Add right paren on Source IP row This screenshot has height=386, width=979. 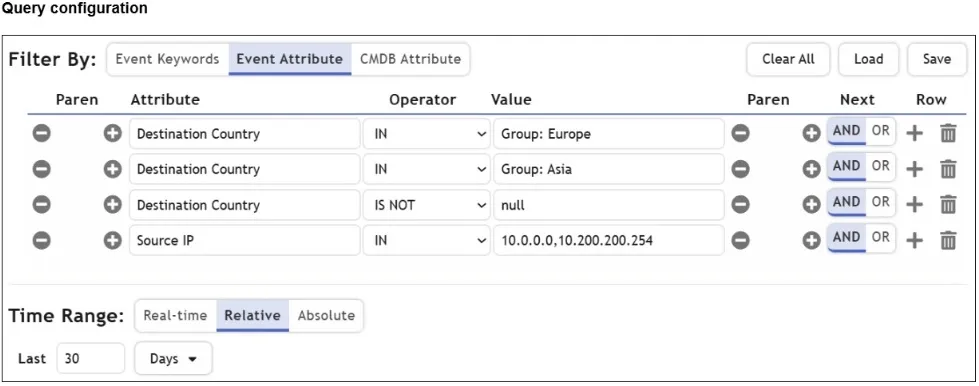(x=811, y=240)
